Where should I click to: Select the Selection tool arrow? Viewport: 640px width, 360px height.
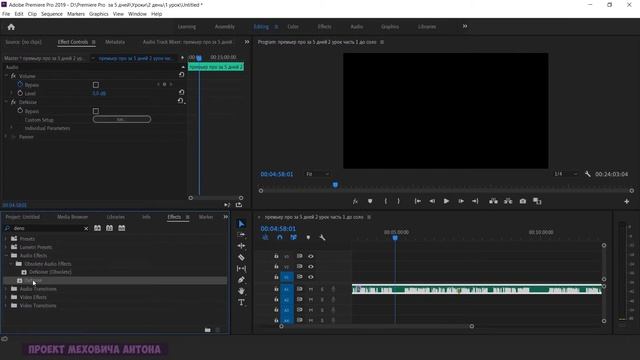tap(241, 224)
